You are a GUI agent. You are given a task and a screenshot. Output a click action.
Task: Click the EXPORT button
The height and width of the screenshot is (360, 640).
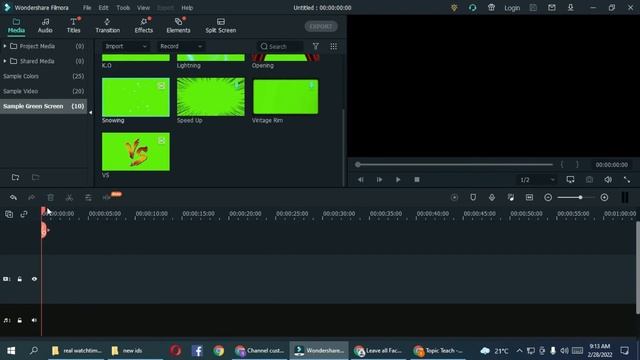[321, 27]
